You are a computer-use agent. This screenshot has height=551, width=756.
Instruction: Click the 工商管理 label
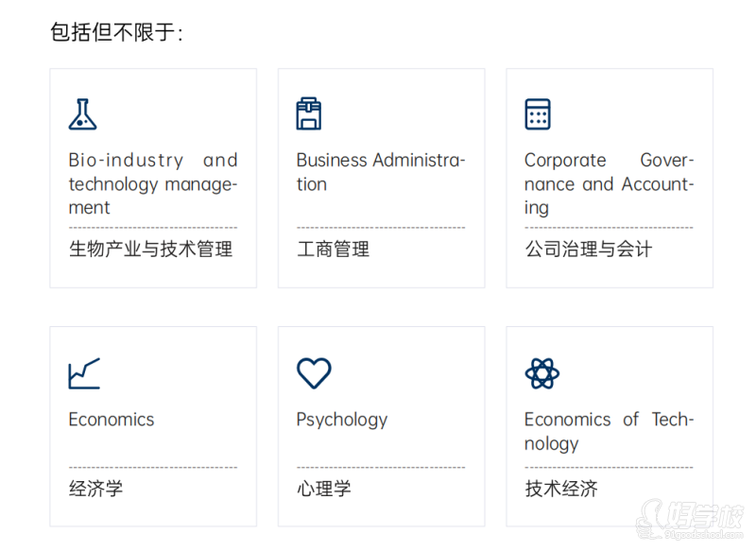click(x=333, y=250)
